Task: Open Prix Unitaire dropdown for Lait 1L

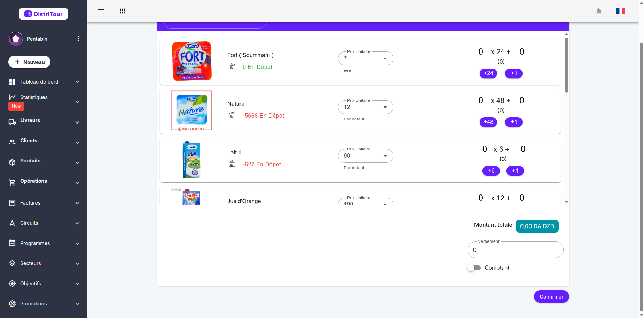Action: point(366,156)
